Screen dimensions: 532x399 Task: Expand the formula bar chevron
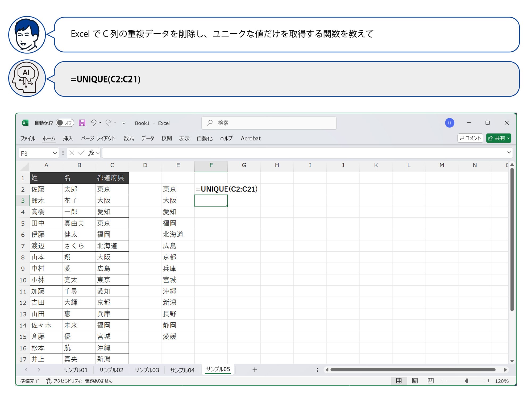click(x=509, y=153)
